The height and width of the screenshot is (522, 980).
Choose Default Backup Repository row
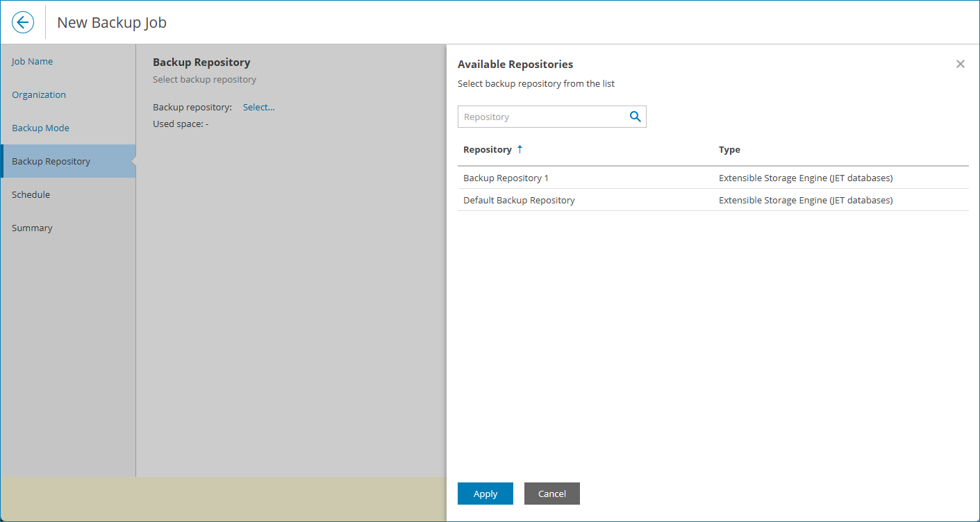(x=519, y=200)
